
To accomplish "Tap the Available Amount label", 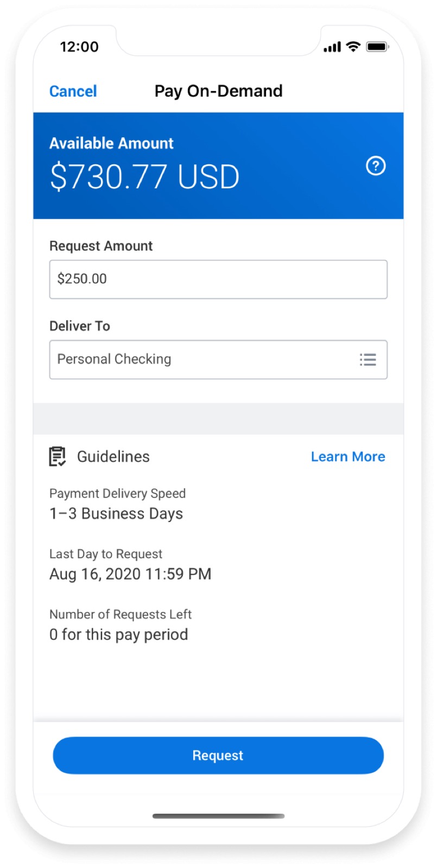I will point(111,143).
